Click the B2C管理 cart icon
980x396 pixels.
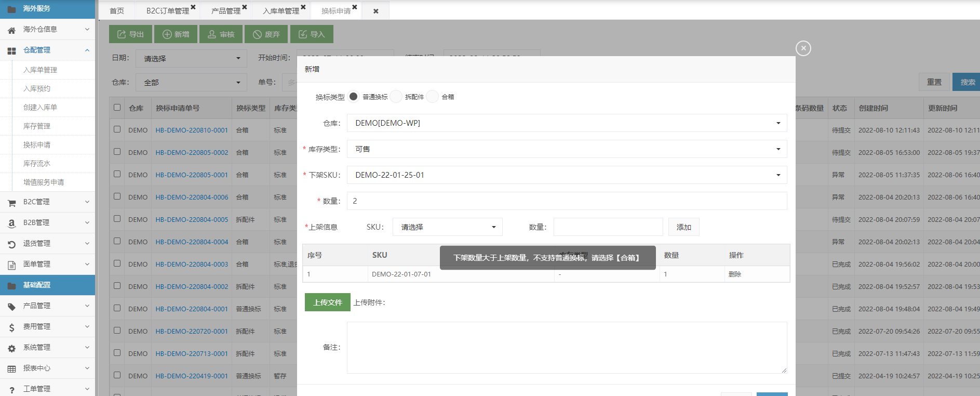[11, 203]
